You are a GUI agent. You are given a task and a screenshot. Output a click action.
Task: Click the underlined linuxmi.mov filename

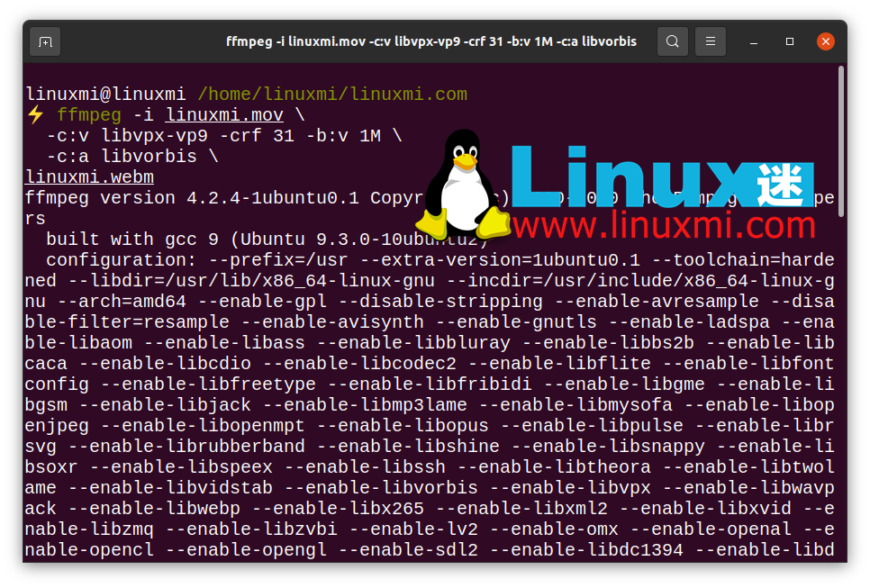coord(224,115)
